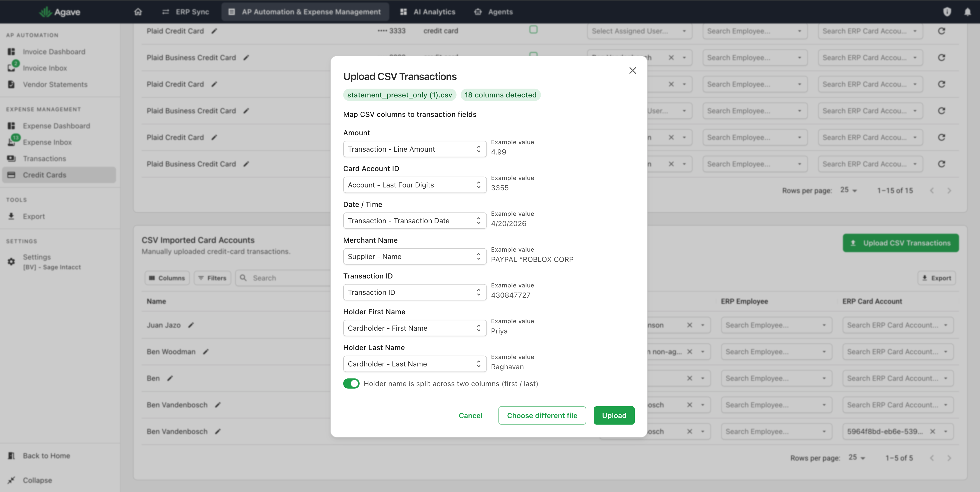The height and width of the screenshot is (492, 980).
Task: Click the Expense Dashboard icon in sidebar
Action: [x=12, y=126]
